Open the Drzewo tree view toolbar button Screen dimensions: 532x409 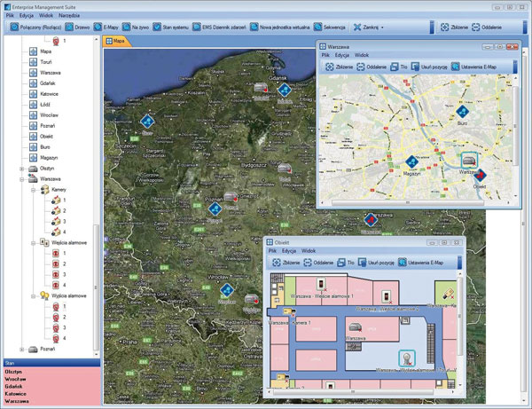77,28
